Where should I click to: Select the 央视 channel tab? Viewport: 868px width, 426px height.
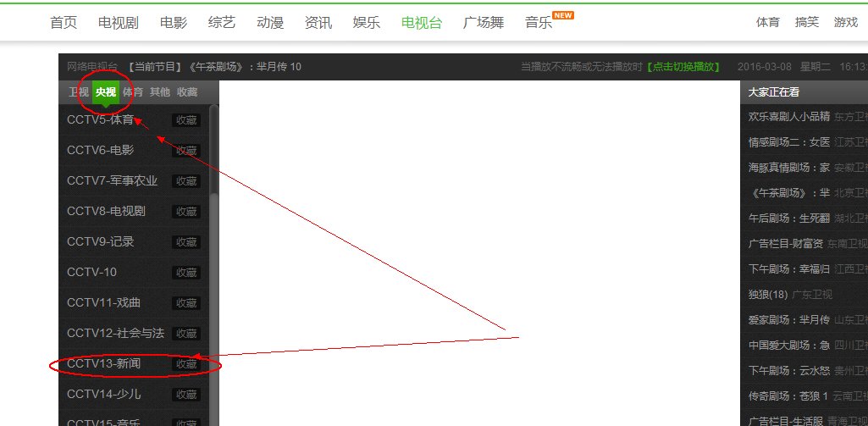[106, 92]
